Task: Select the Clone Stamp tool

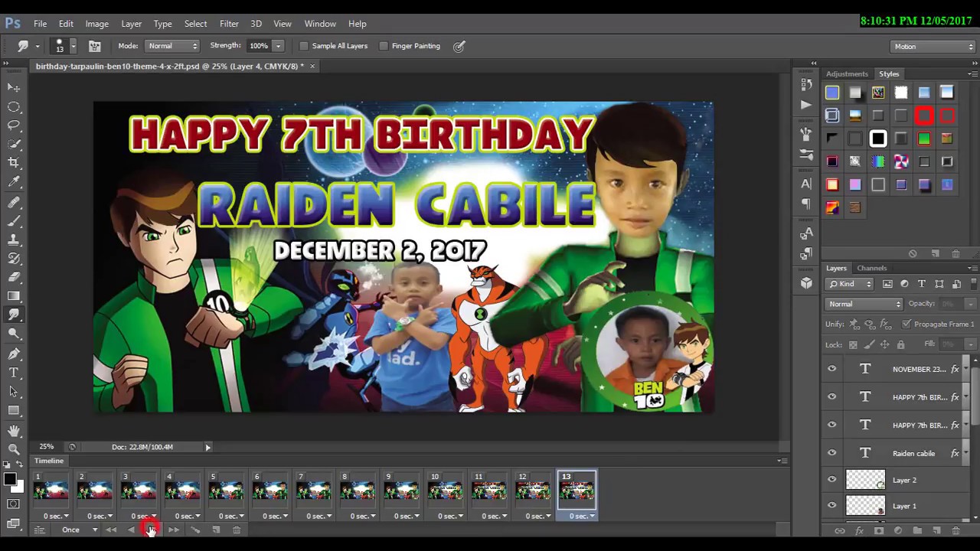Action: click(x=14, y=240)
